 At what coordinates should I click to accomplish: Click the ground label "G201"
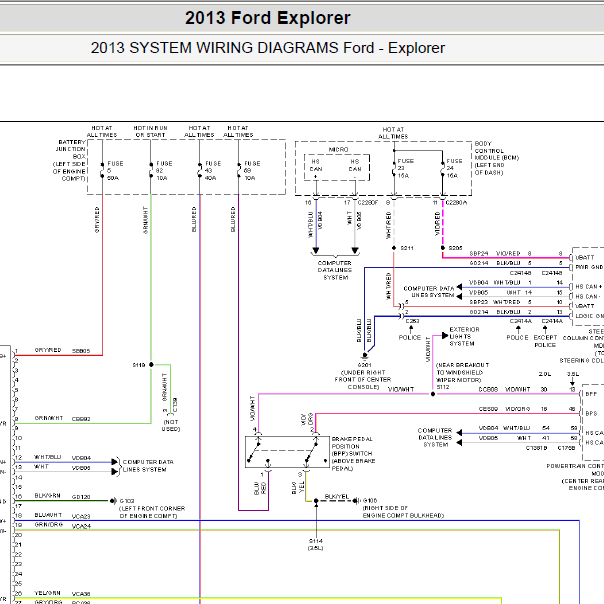click(x=364, y=365)
